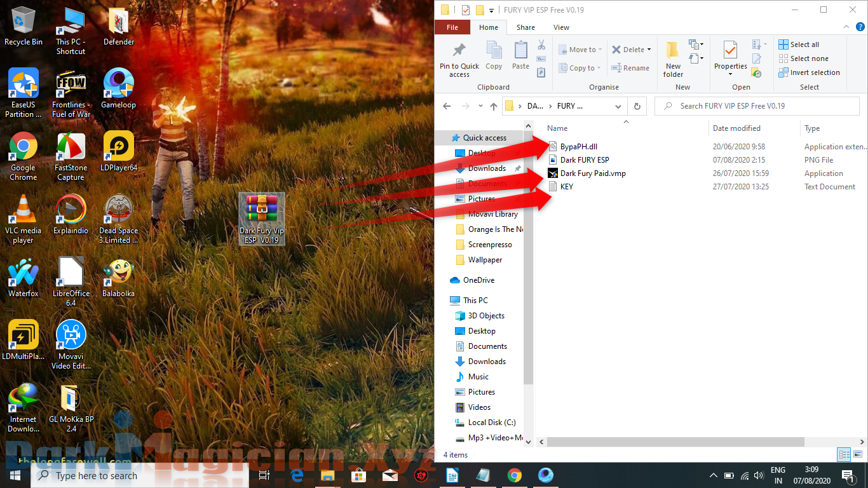Click Type here to search box

coord(139,475)
